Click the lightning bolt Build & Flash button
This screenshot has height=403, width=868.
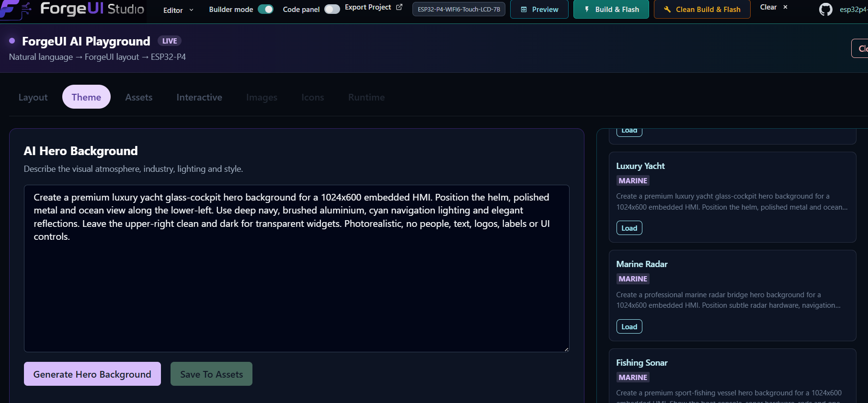click(611, 10)
